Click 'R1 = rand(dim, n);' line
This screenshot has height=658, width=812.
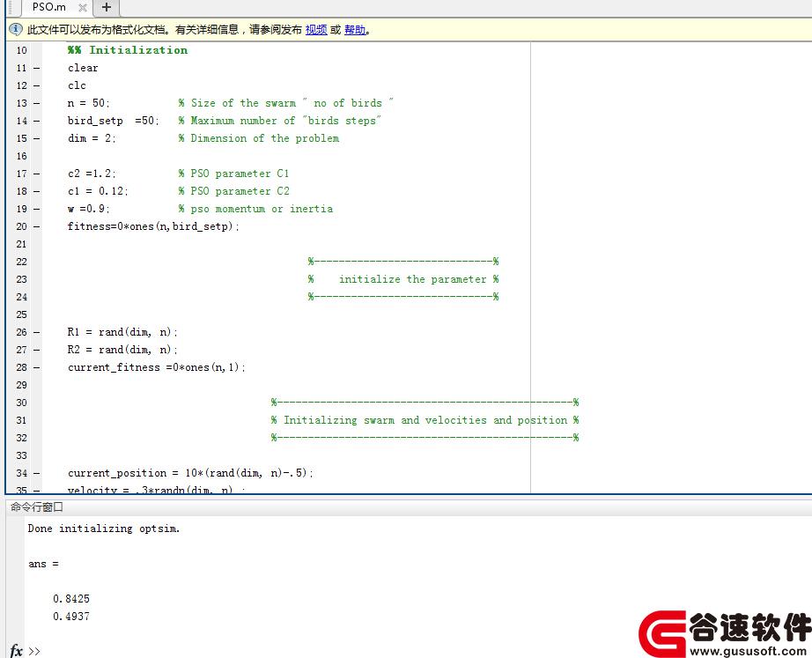[122, 332]
